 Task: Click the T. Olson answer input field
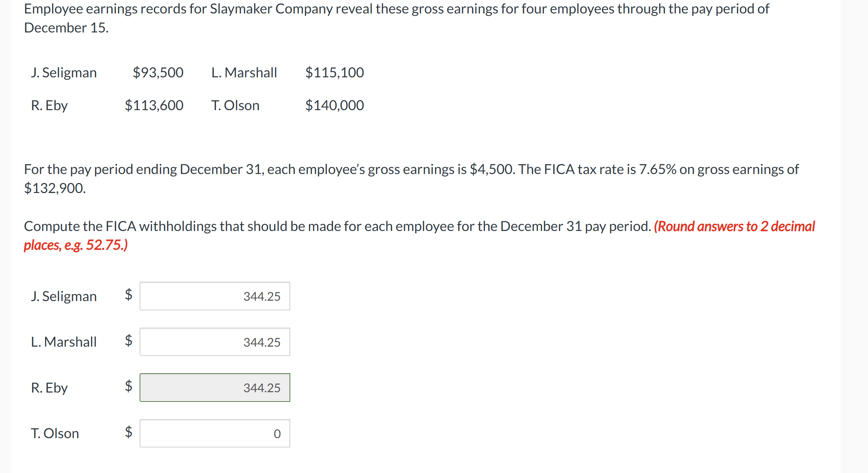coord(214,433)
